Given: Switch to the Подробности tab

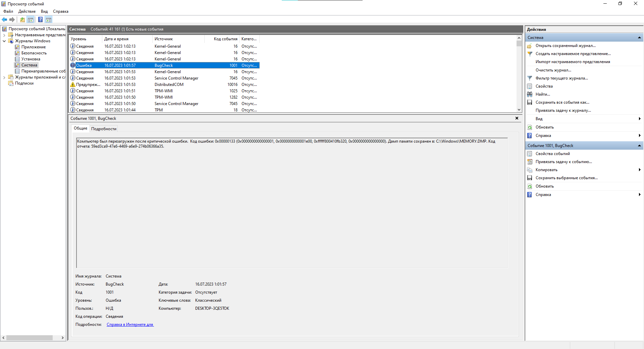Looking at the screenshot, I should 104,129.
